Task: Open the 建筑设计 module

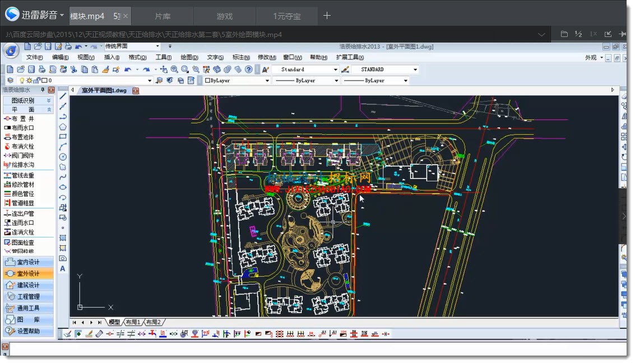Action: 28,285
